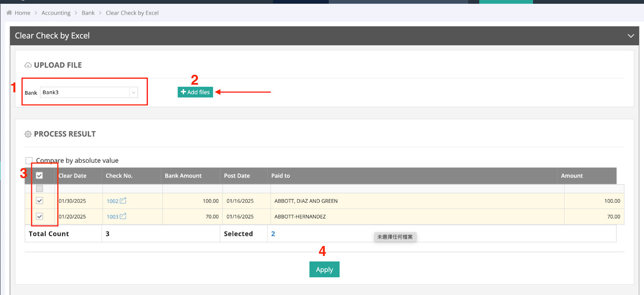The width and height of the screenshot is (644, 295).
Task: Click the Home icon in breadcrumb
Action: pos(9,13)
